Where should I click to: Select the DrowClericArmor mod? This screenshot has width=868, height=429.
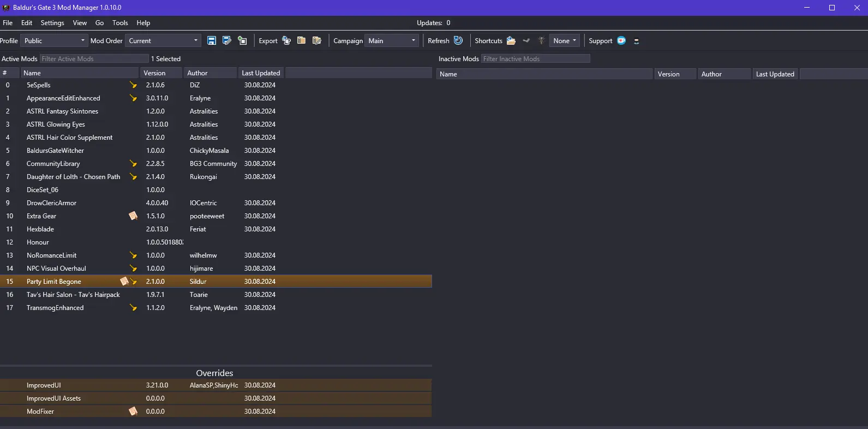tap(216, 203)
